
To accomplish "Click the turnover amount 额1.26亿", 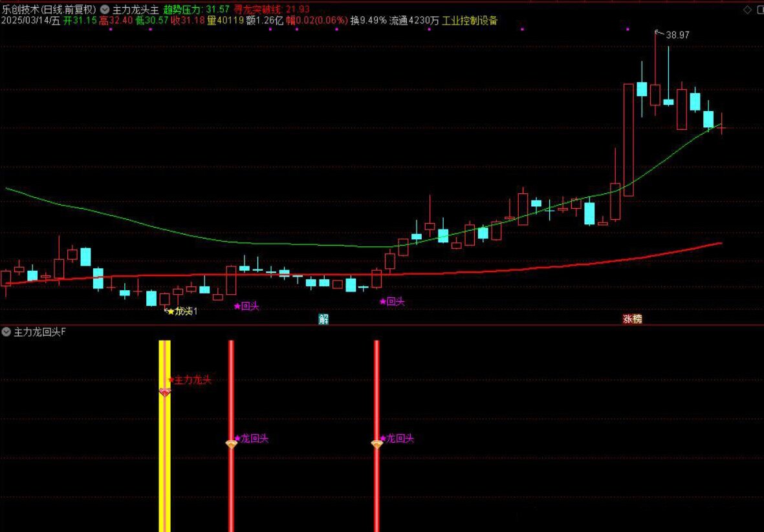I will 265,21.
